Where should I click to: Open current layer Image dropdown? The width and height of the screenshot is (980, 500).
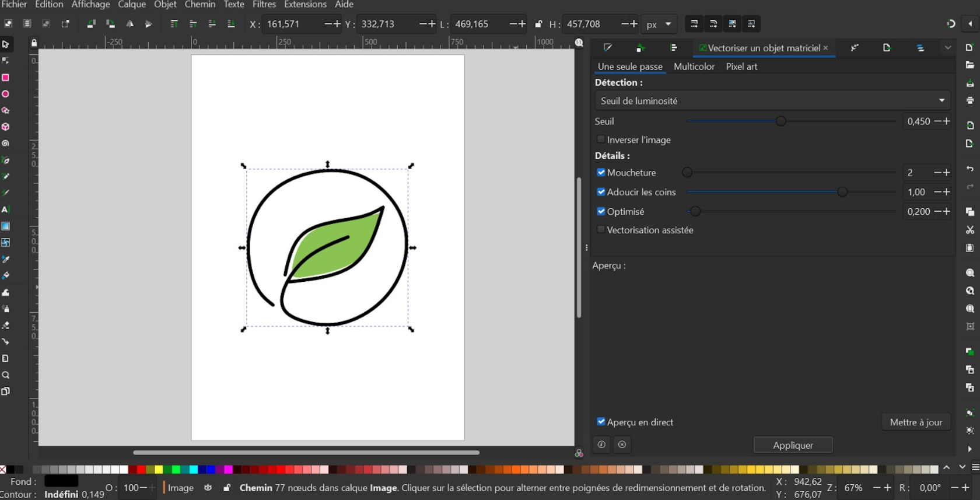pos(181,488)
